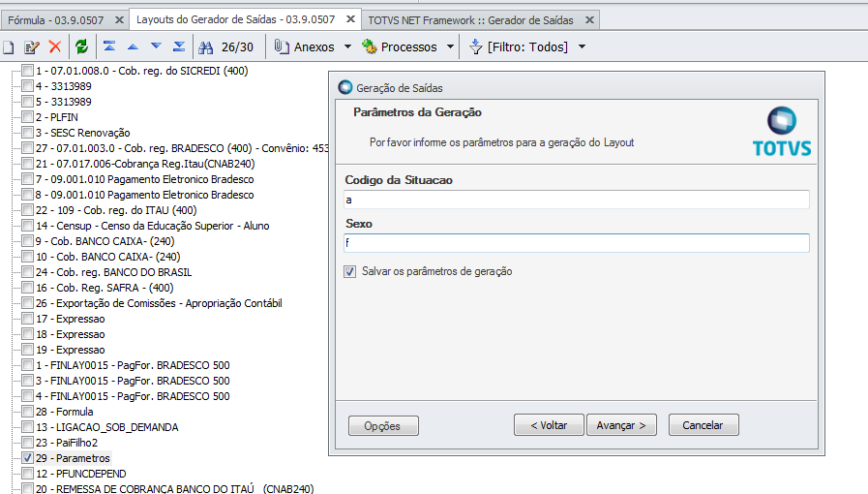Image resolution: width=868 pixels, height=494 pixels.
Task: Check the 28 - Formula checkbox
Action: pyautogui.click(x=28, y=411)
